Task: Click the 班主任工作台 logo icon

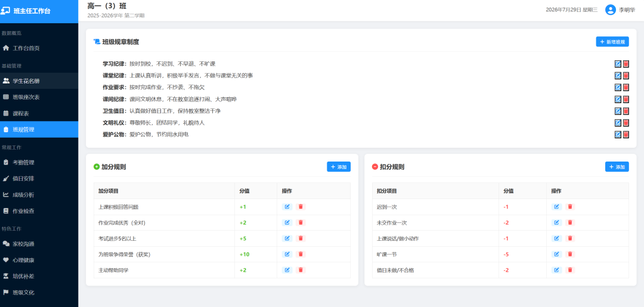Action: point(5,11)
